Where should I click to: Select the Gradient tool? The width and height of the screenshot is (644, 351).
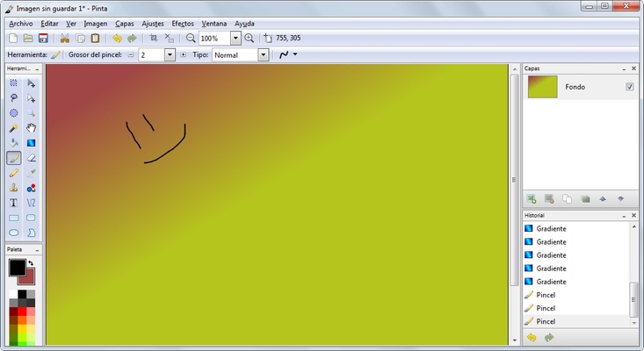click(32, 143)
